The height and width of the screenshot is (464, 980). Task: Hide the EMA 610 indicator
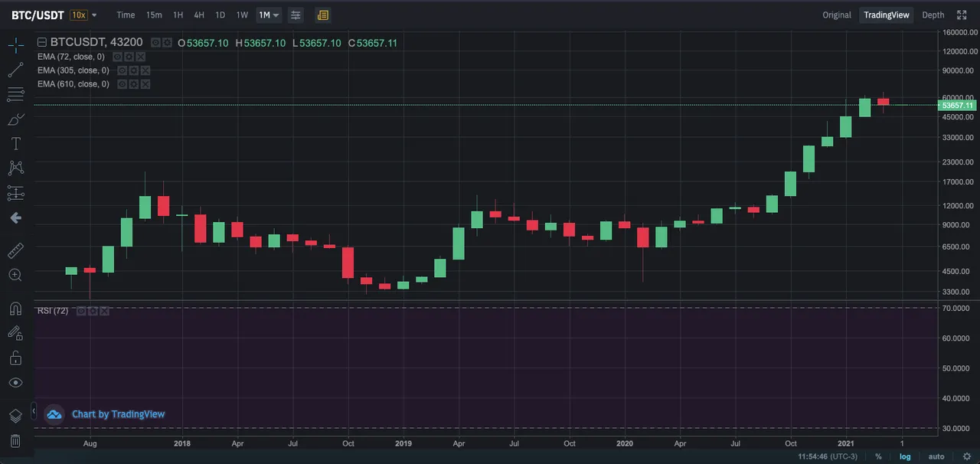pyautogui.click(x=122, y=84)
